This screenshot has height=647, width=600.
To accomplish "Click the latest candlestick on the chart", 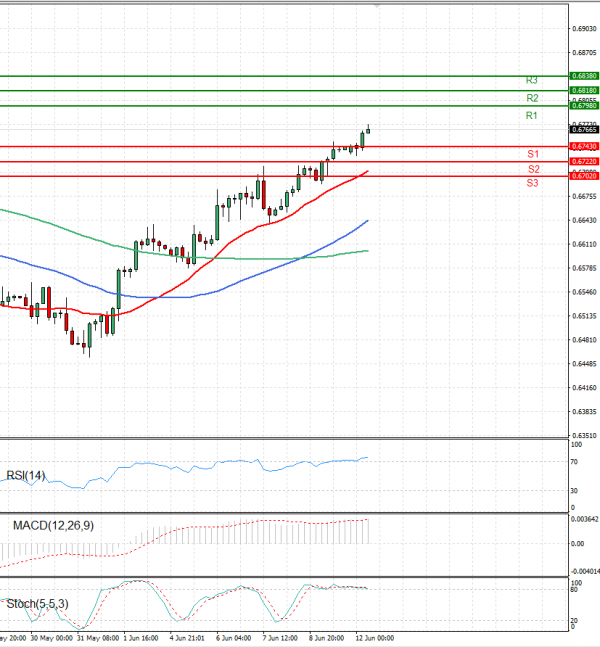I will pyautogui.click(x=368, y=130).
